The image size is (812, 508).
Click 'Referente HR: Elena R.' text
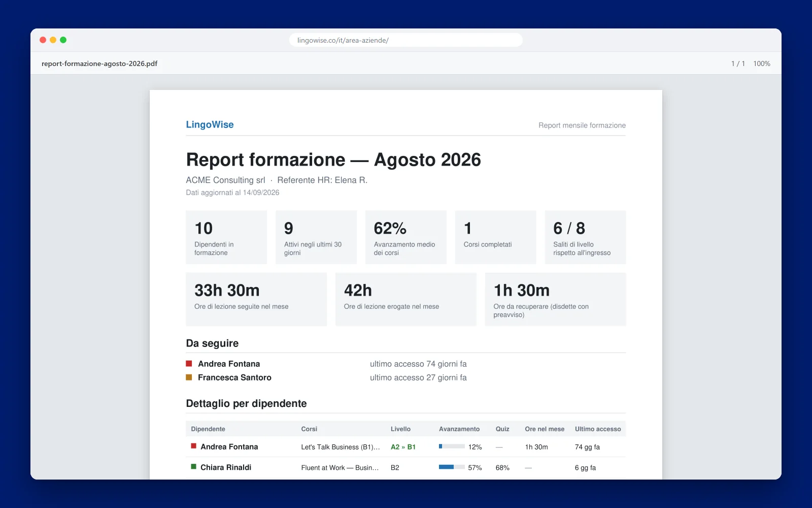pos(322,180)
